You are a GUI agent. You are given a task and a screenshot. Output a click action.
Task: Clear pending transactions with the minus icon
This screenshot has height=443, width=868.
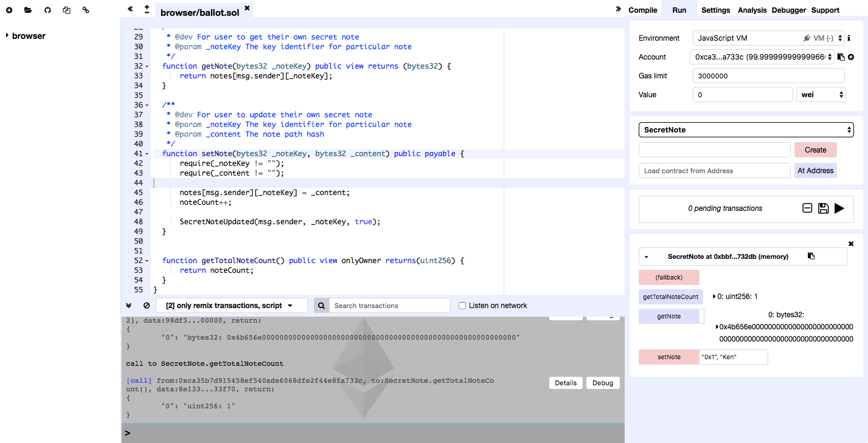807,208
